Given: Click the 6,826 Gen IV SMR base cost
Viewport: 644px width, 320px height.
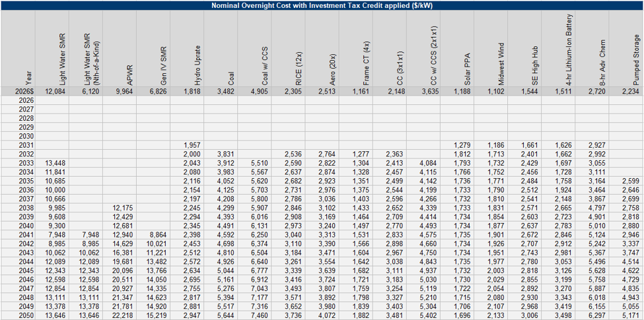Looking at the screenshot, I should (158, 92).
